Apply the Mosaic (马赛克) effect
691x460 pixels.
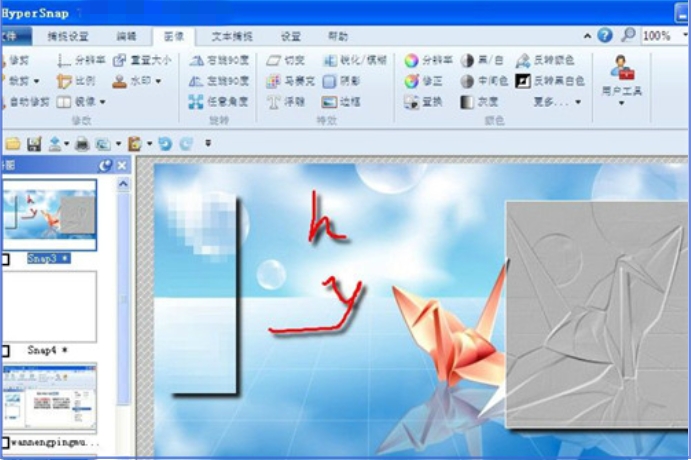click(x=290, y=81)
